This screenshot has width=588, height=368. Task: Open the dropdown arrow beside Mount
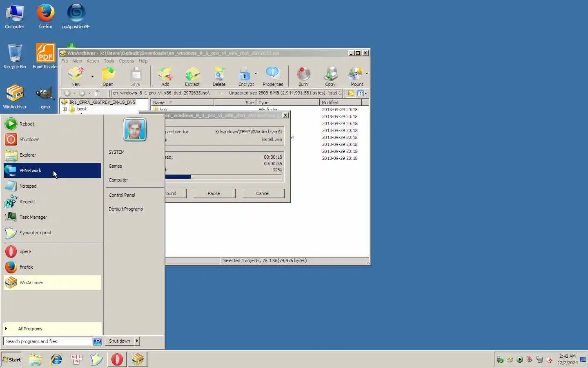pos(367,74)
